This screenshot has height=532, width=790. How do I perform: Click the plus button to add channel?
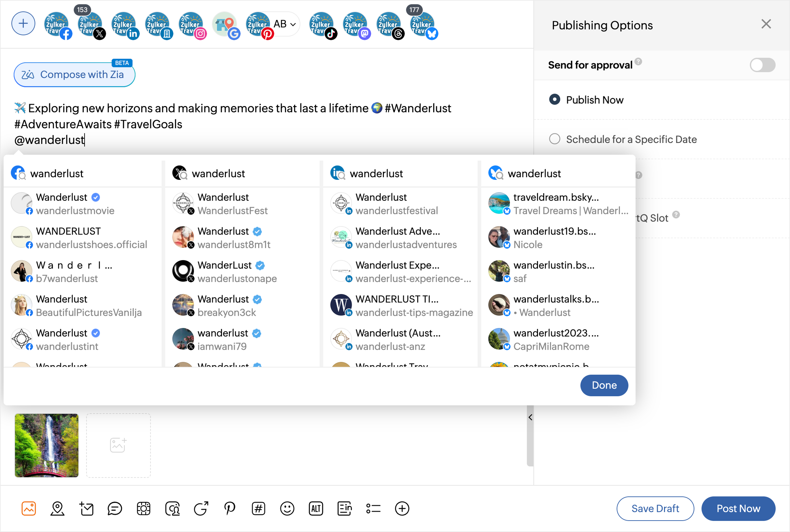tap(23, 23)
